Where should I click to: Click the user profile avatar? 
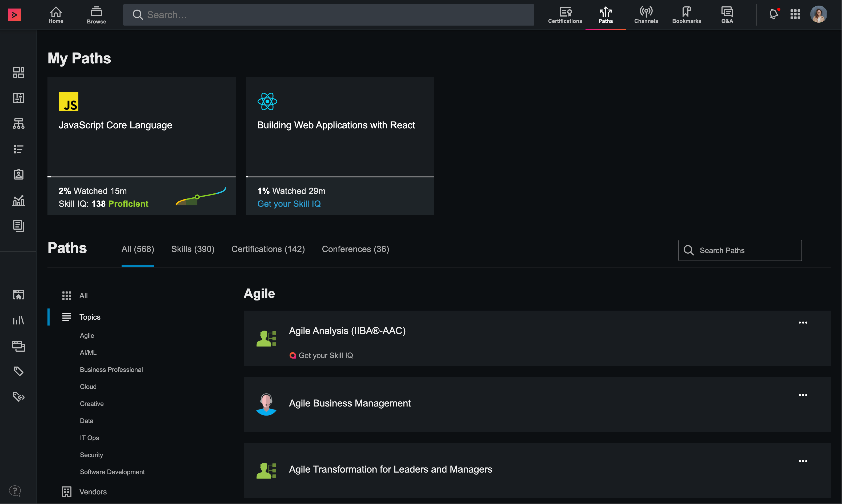point(818,14)
